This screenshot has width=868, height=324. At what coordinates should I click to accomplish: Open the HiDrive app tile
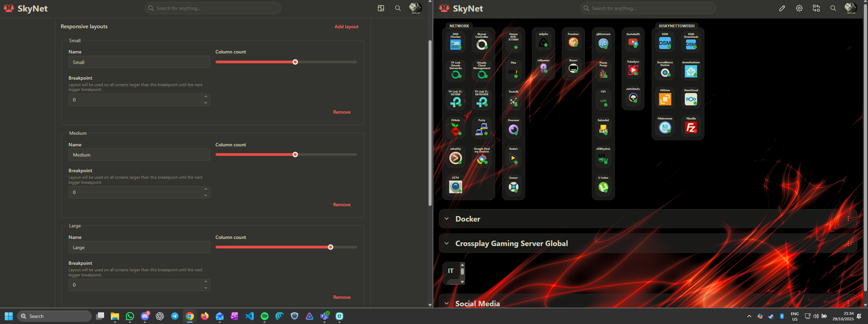665,98
